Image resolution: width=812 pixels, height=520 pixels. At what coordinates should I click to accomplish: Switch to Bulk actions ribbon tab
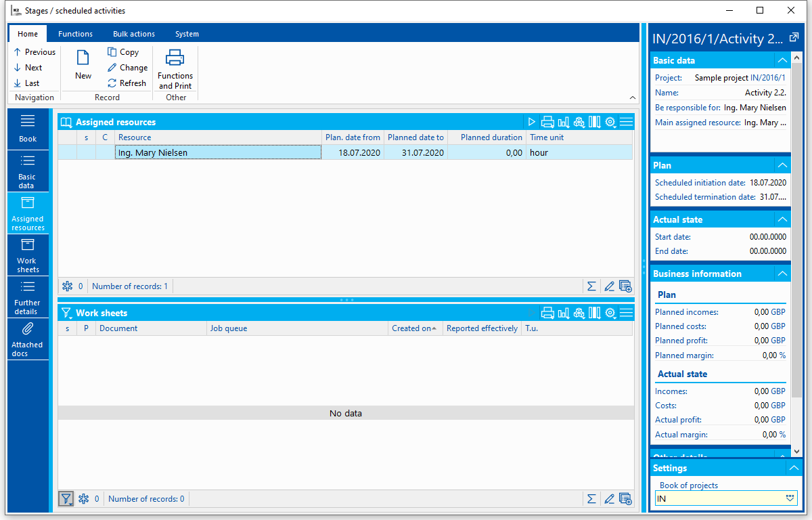(134, 34)
